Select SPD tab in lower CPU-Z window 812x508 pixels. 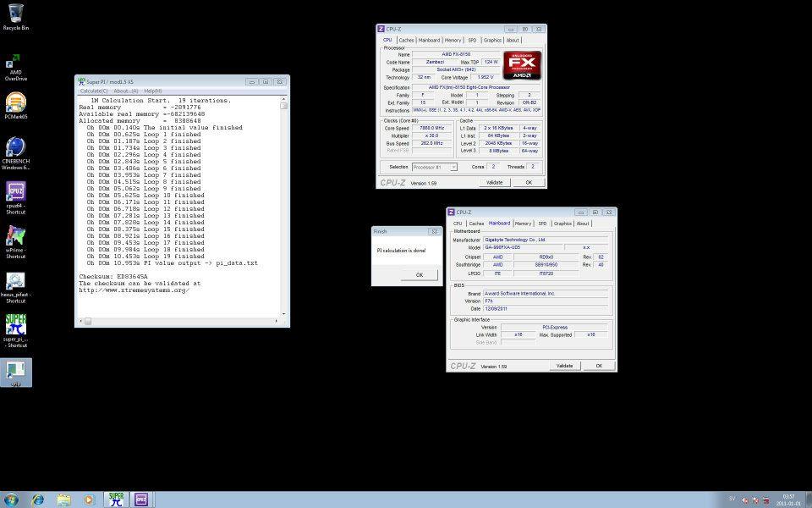pos(542,224)
